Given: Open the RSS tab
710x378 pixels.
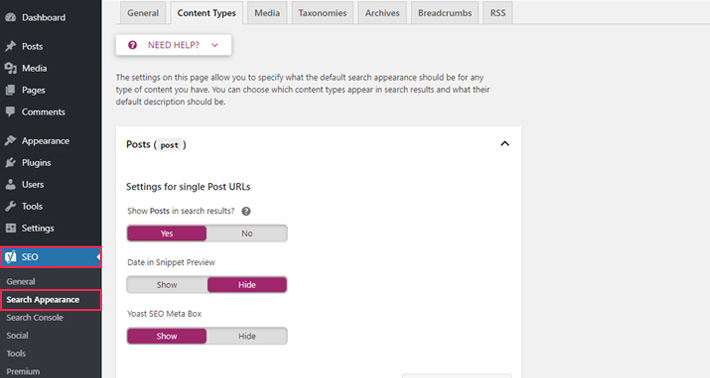Looking at the screenshot, I should click(x=498, y=13).
